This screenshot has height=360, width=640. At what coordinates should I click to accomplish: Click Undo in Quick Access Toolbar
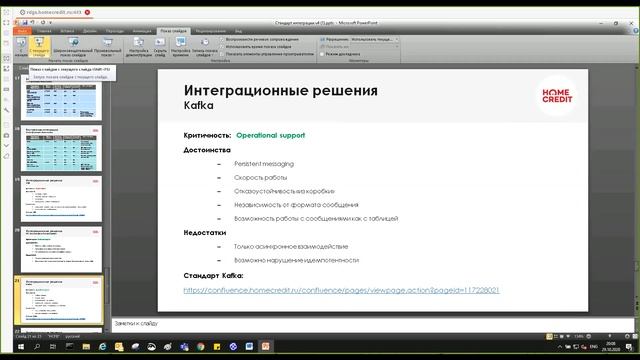coord(32,22)
